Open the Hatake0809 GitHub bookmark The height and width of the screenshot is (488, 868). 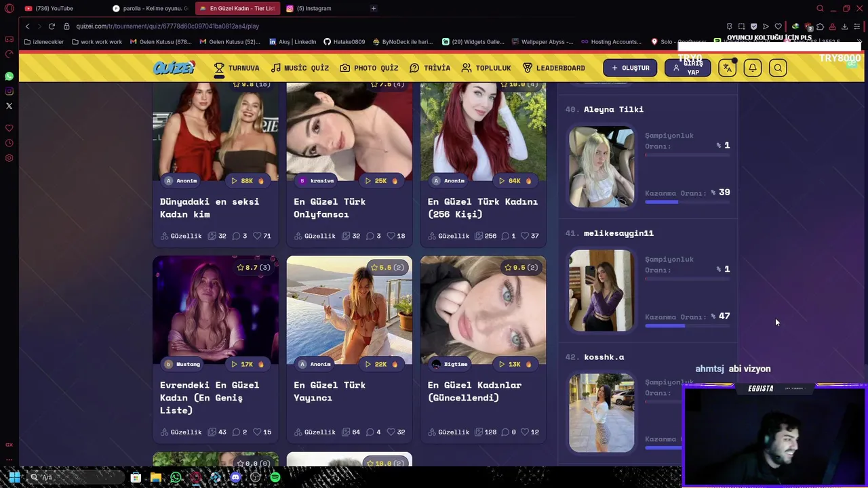[344, 41]
